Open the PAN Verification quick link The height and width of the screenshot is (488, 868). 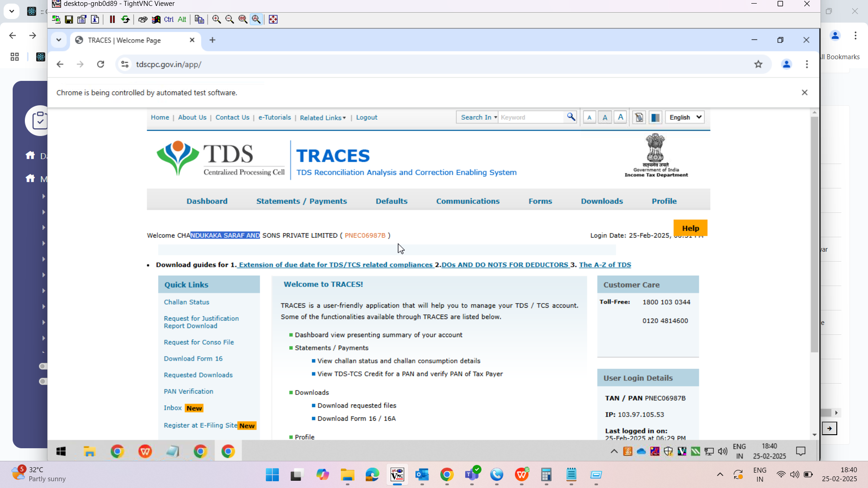point(189,392)
